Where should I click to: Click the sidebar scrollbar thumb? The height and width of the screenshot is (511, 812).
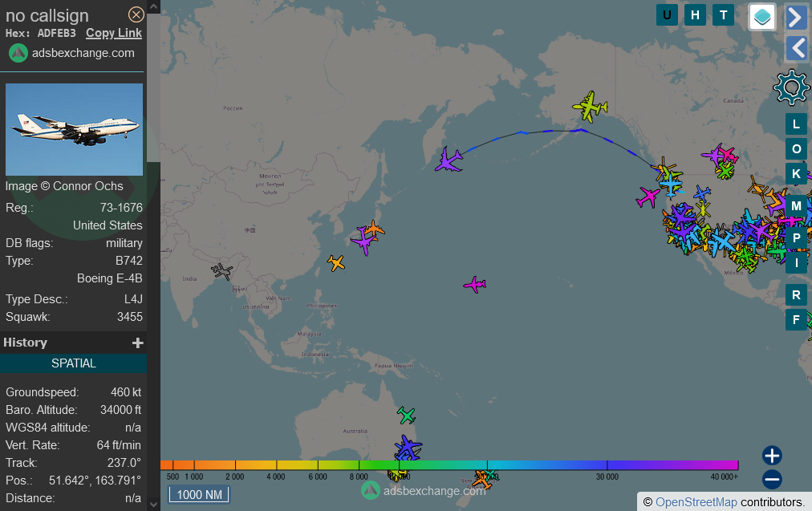(153, 88)
